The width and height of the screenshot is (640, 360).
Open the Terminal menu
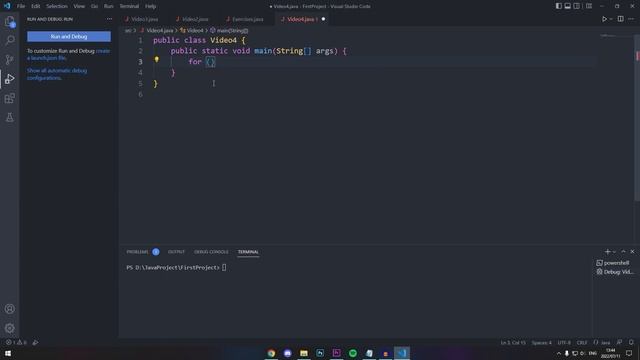[x=129, y=6]
